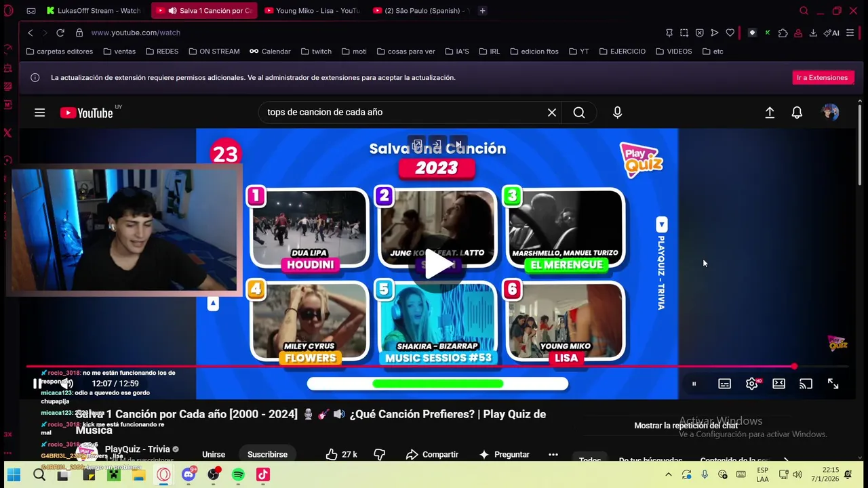Open the PlayQuiz - Trivia channel name
Viewport: 868px width, 488px height.
pos(137,449)
